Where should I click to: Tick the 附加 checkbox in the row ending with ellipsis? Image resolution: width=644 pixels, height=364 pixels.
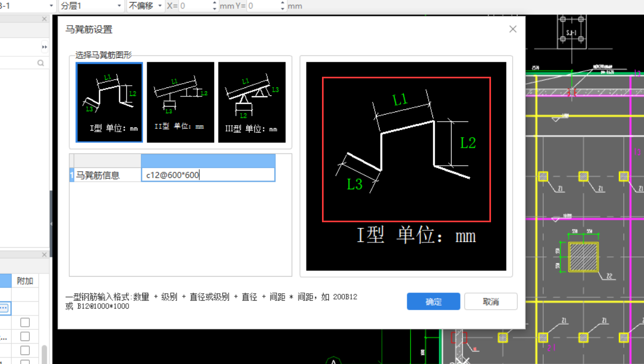click(25, 336)
